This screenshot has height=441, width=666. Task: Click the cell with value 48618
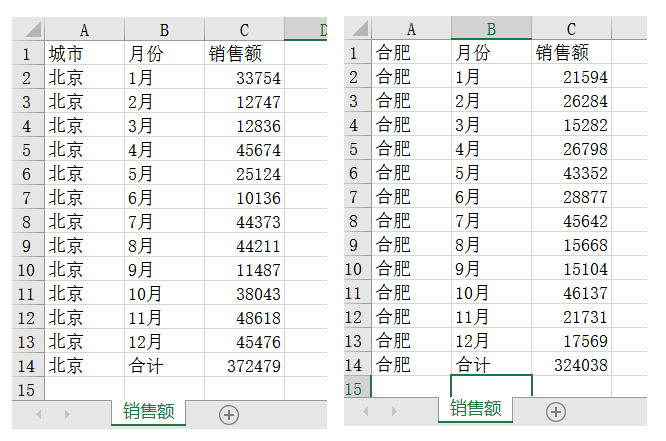coord(244,318)
